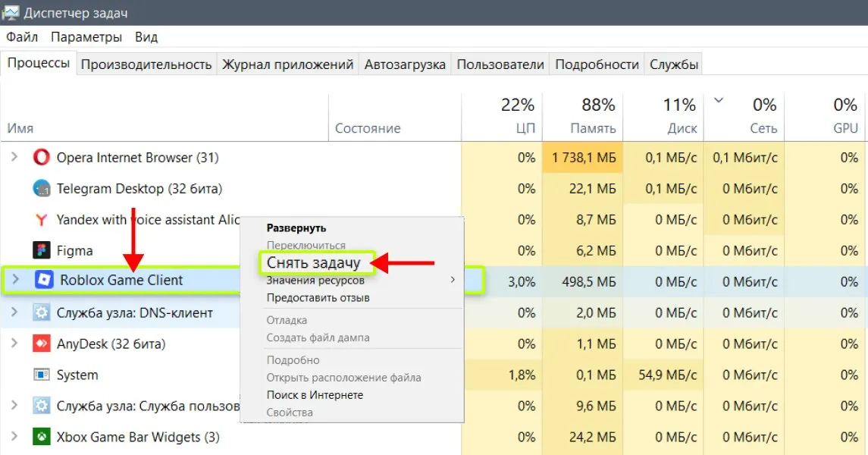Select the Процессы tab
This screenshot has height=455, width=868.
coord(38,63)
